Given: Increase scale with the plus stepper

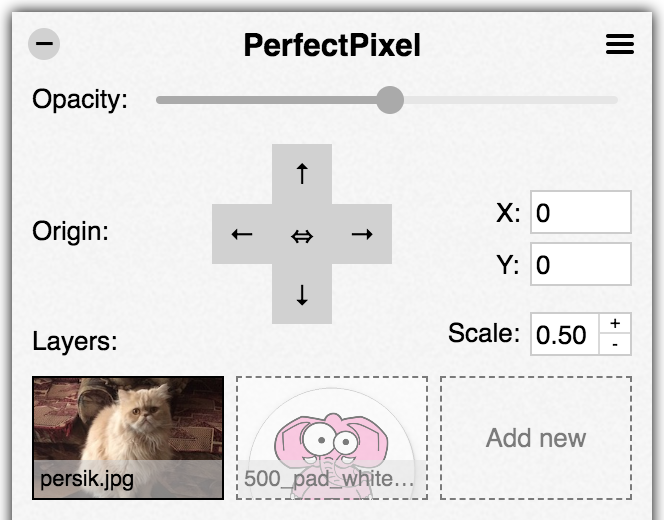Looking at the screenshot, I should point(615,324).
